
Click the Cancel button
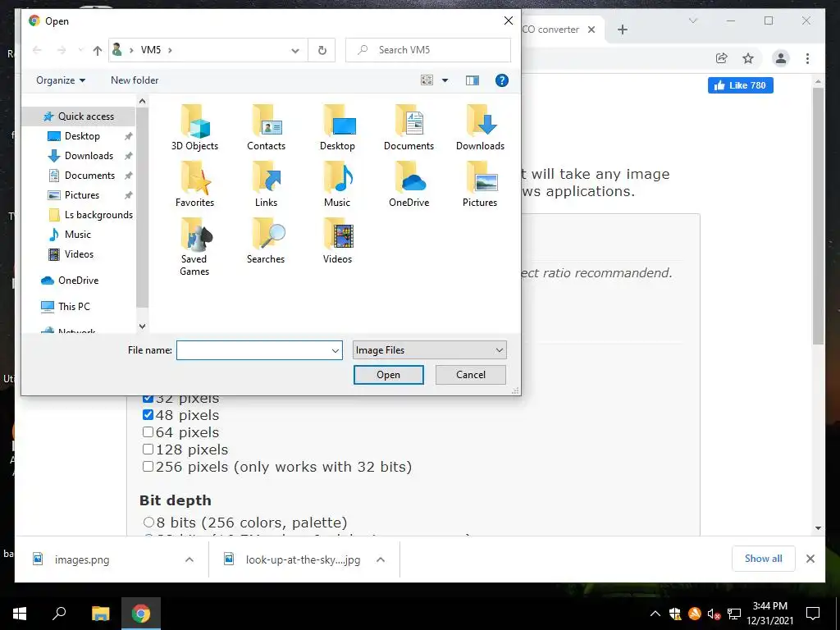coord(470,375)
